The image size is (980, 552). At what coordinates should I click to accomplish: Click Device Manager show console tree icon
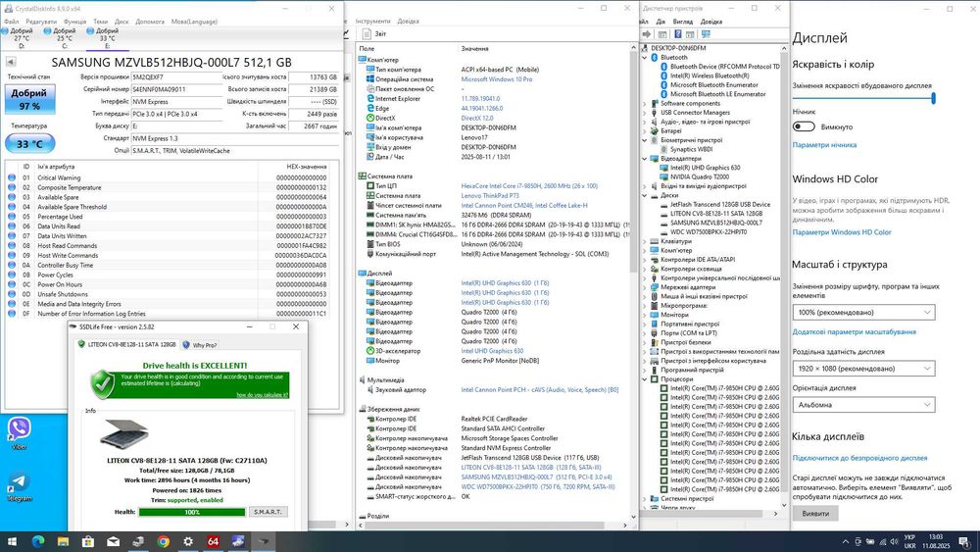pos(662,34)
